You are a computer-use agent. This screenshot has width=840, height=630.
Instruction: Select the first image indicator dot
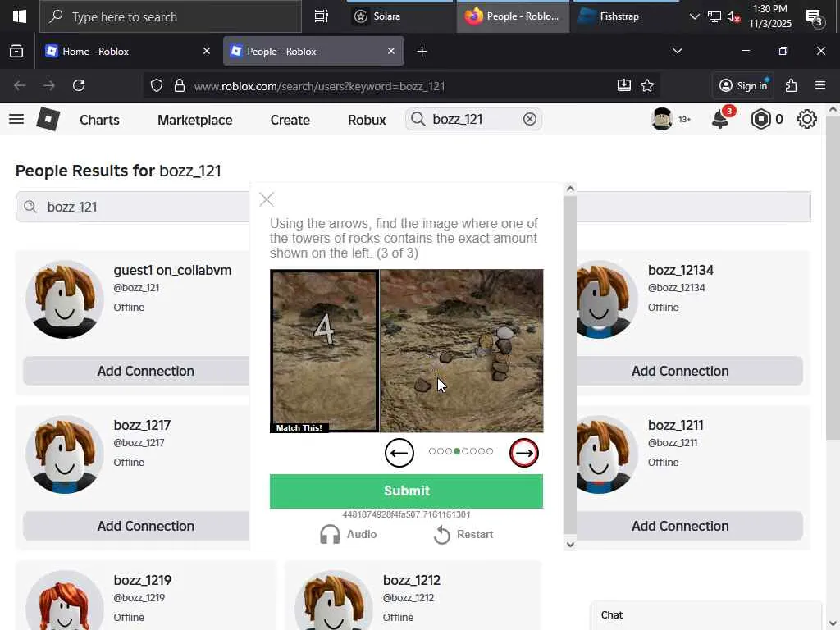pos(431,451)
